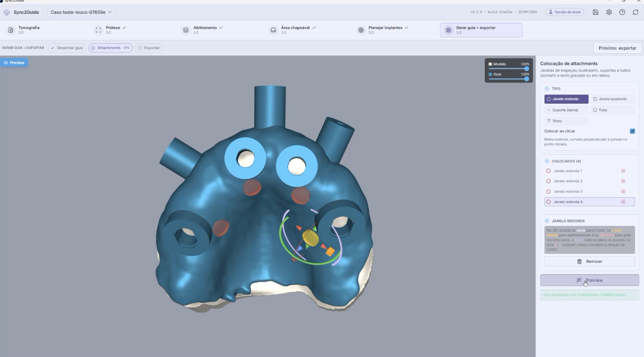
Task: Toggle Guia visibility swatch
Action: pyautogui.click(x=490, y=74)
